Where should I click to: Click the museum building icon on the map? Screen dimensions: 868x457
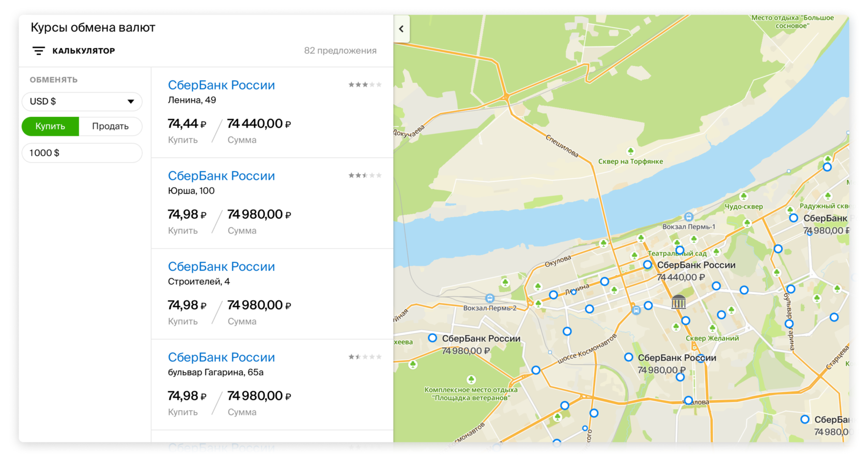tap(678, 301)
